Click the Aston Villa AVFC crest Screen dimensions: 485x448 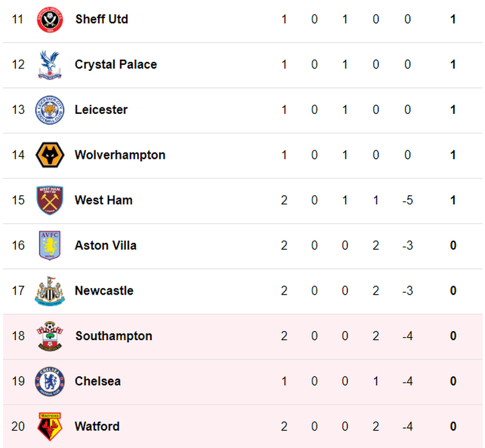click(50, 246)
